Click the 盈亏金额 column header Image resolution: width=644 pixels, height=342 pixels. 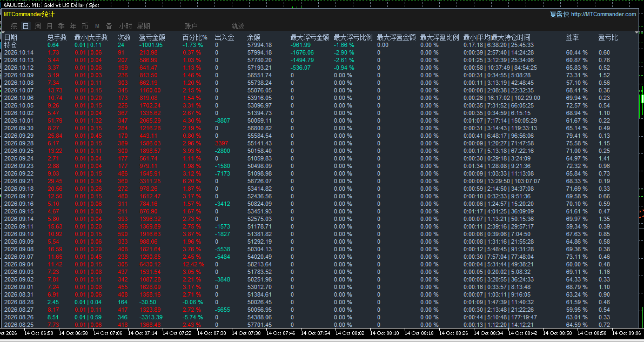click(152, 37)
